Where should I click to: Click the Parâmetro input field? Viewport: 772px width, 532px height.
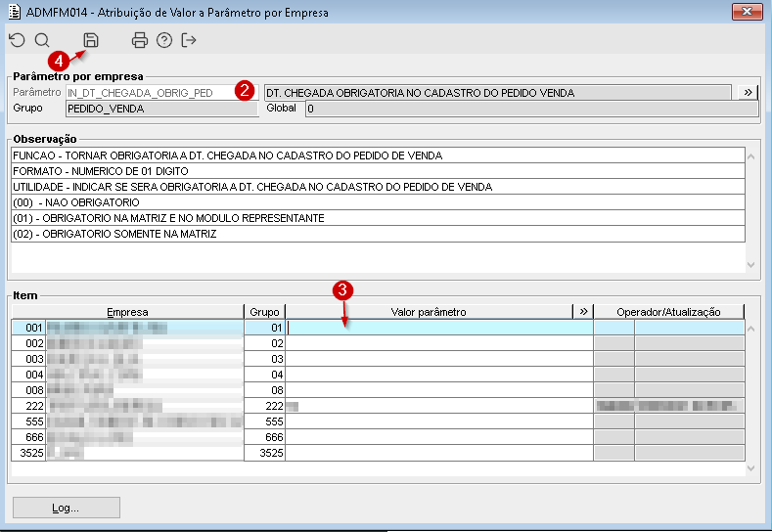(x=162, y=93)
